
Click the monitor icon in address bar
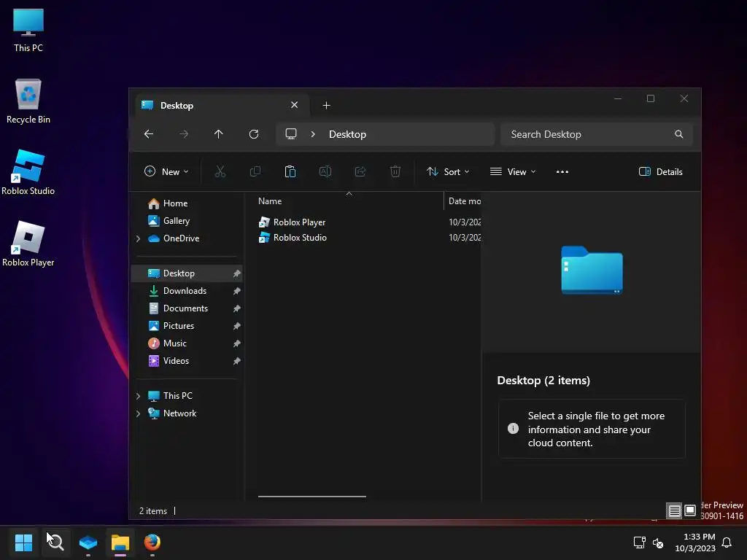(x=290, y=134)
